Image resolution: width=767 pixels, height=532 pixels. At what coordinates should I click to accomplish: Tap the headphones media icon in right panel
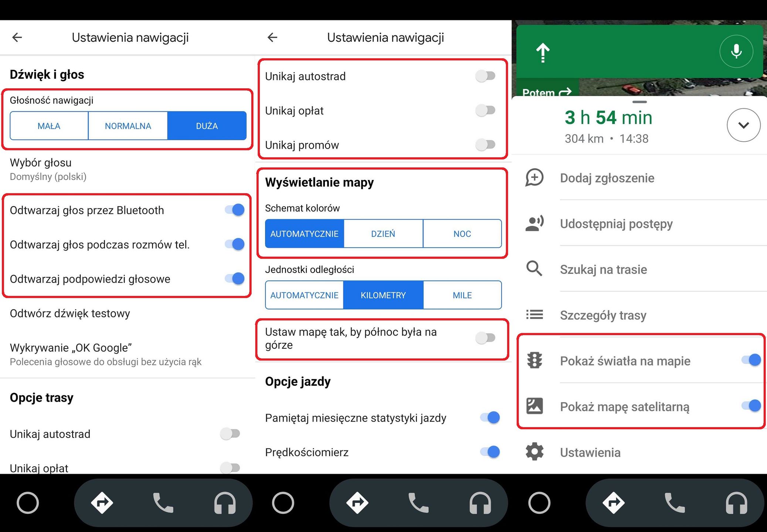(736, 503)
